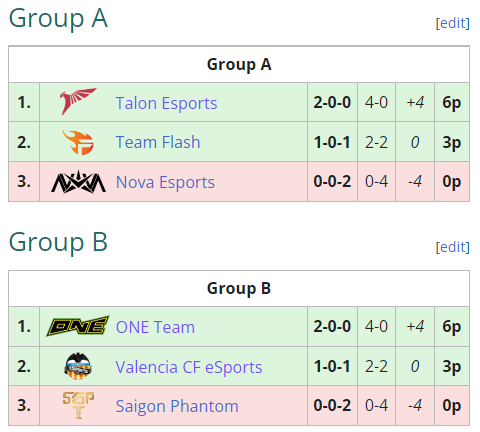The image size is (480, 432).
Task: Open the ONE Team page link
Action: pyautogui.click(x=155, y=327)
